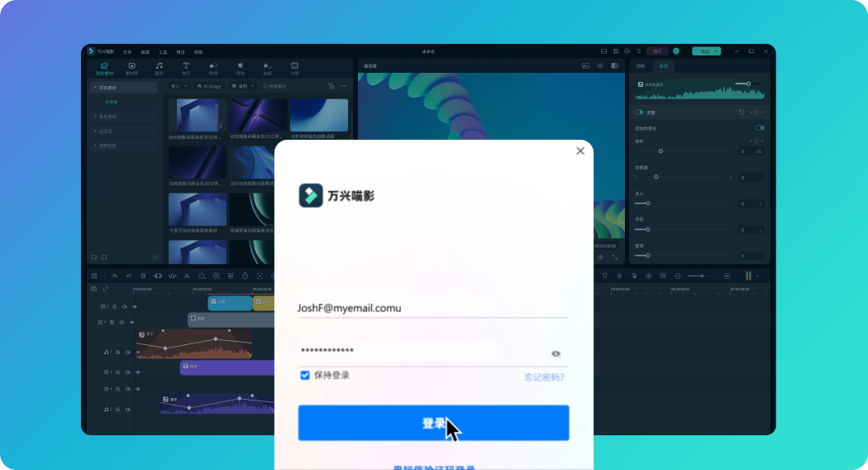This screenshot has height=470, width=868.
Task: Uncheck the 保持登录 checkbox
Action: (305, 376)
